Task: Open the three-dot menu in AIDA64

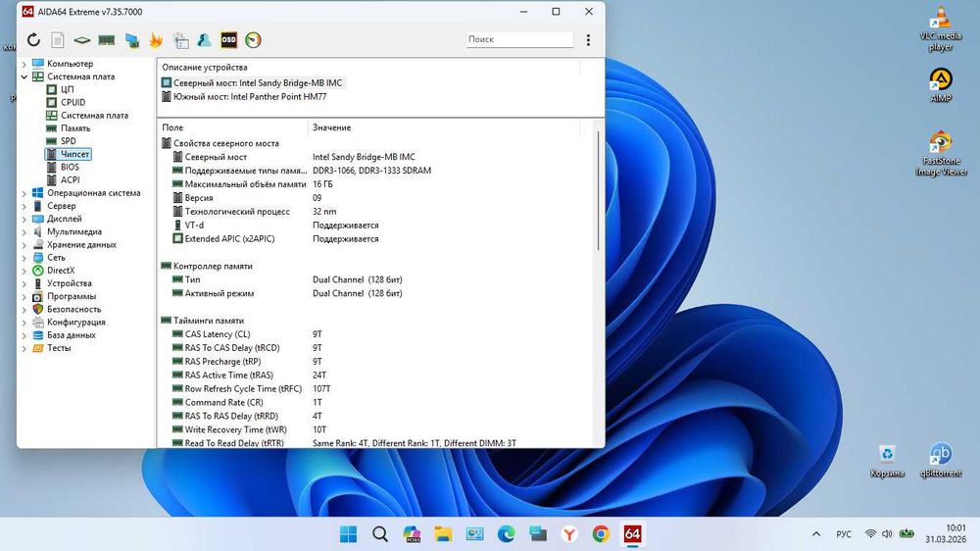Action: [x=588, y=40]
